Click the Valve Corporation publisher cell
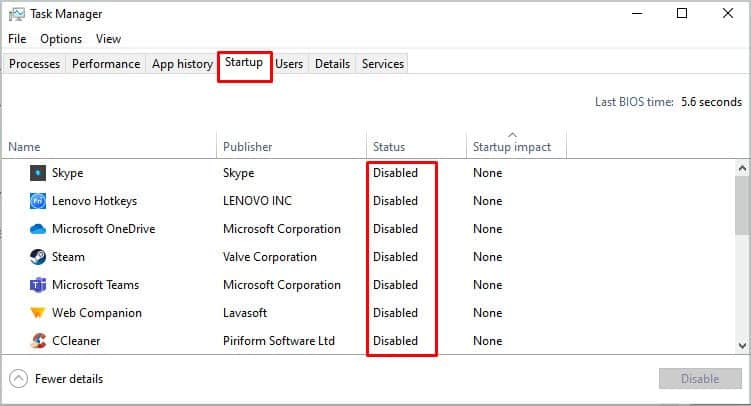This screenshot has width=751, height=406. coord(270,257)
